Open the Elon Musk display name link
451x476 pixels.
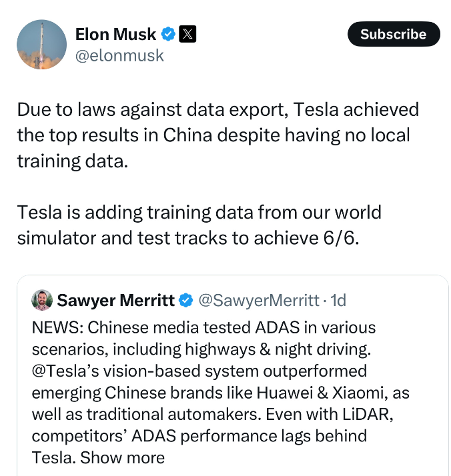116,34
